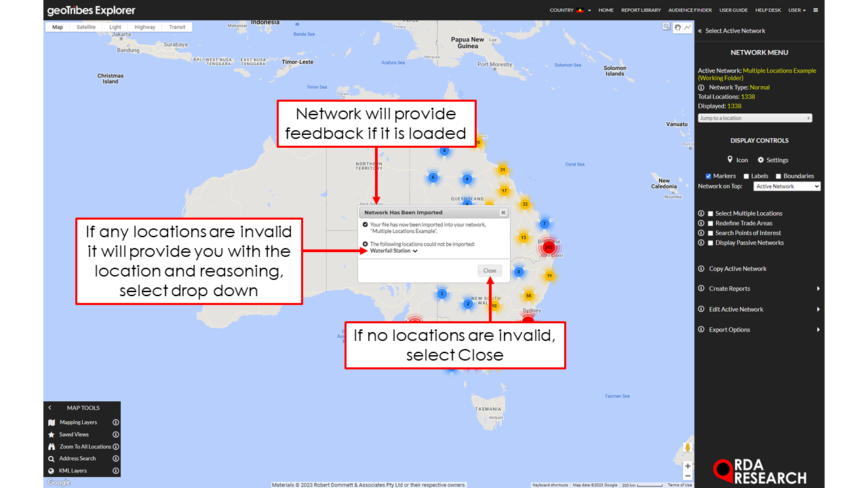Select the line drawing tool
Image resolution: width=868 pixels, height=488 pixels.
click(687, 27)
